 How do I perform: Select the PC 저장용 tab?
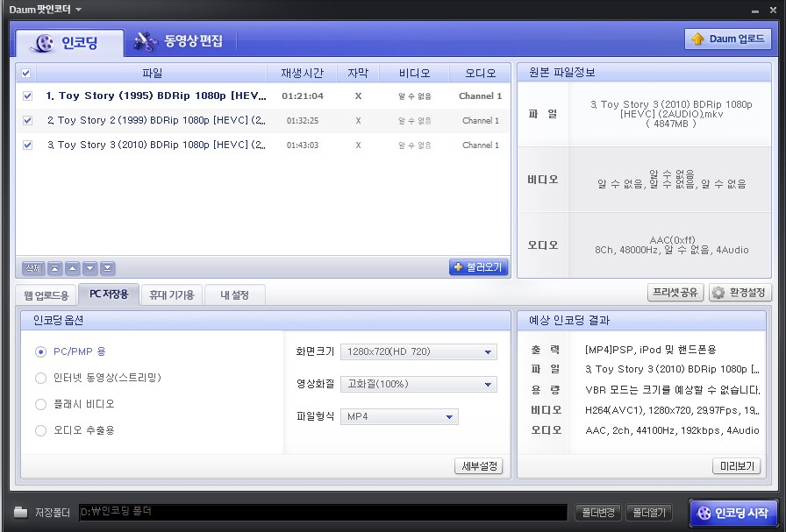click(109, 294)
